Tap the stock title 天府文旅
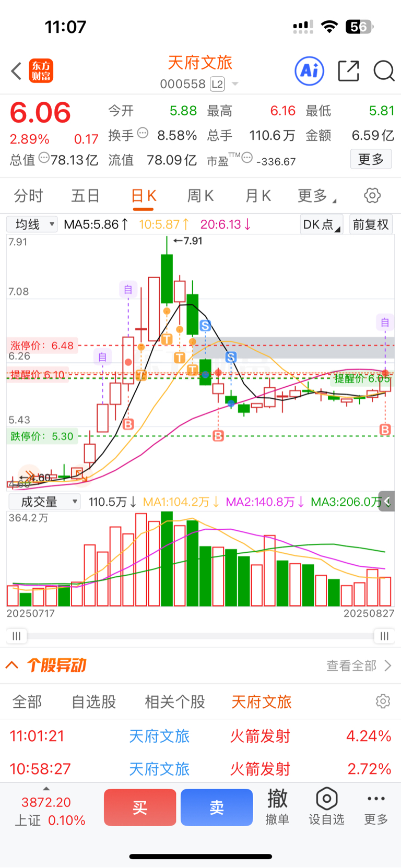 [x=200, y=63]
